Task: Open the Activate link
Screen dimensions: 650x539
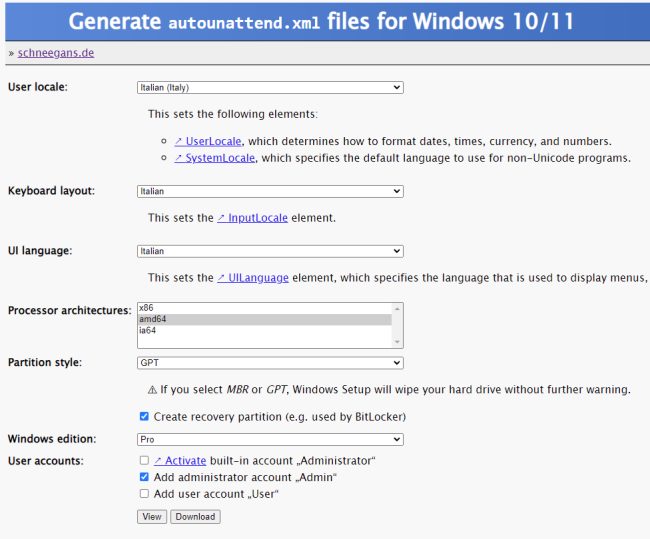Action: 180,461
